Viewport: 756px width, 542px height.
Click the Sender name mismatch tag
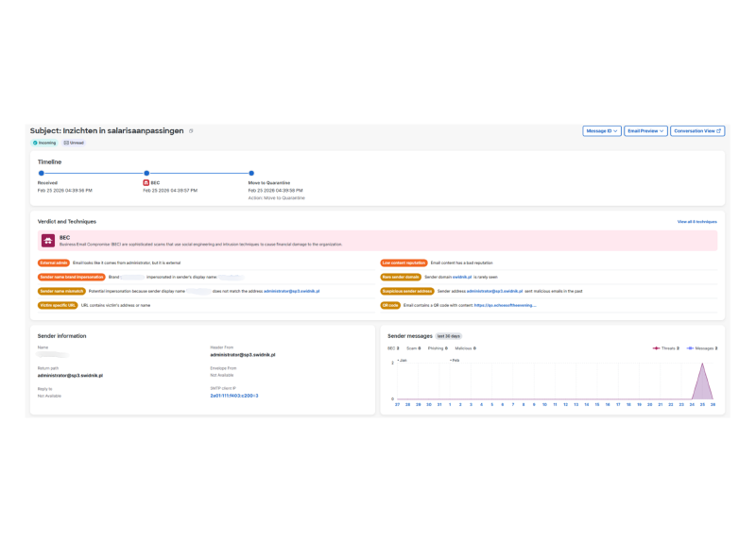pyautogui.click(x=61, y=291)
